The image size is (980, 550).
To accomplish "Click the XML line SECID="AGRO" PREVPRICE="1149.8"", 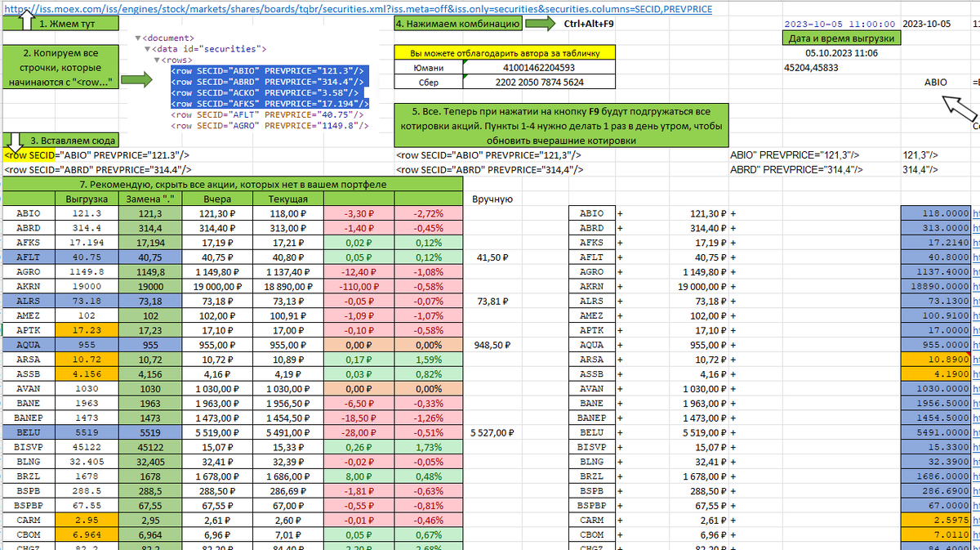I will [271, 127].
